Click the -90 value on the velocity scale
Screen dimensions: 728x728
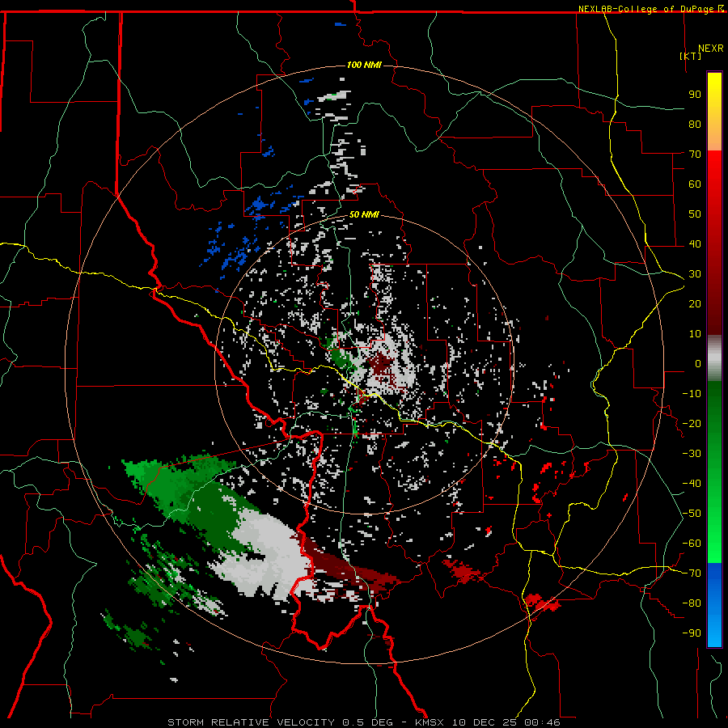point(692,633)
